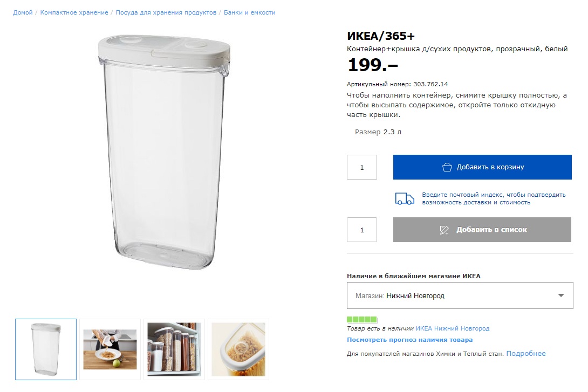Open the postal code delivery link

click(494, 198)
